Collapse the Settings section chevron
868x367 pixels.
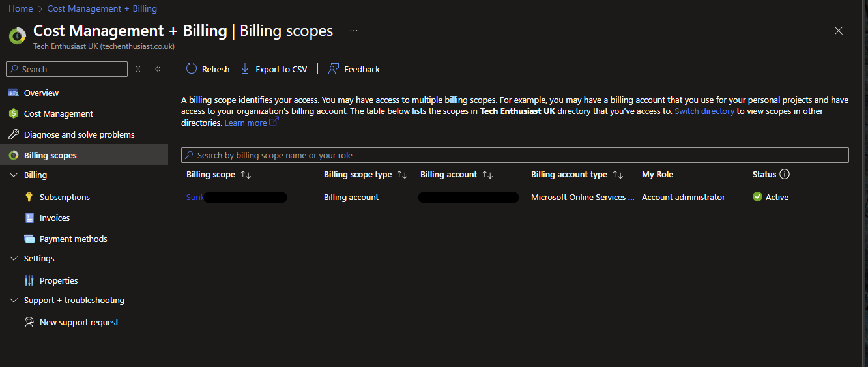[14, 258]
